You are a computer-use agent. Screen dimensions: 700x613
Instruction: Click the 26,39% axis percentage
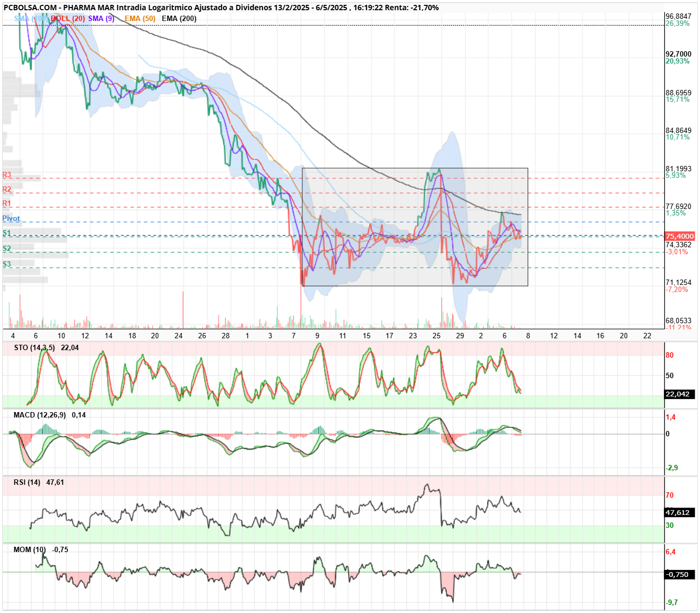[x=677, y=24]
